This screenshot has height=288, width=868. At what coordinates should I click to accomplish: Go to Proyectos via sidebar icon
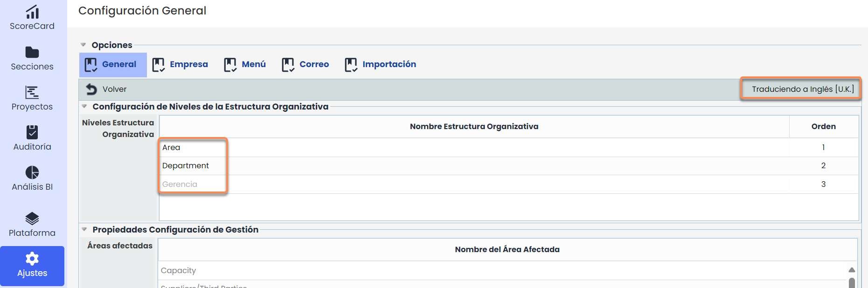click(32, 92)
